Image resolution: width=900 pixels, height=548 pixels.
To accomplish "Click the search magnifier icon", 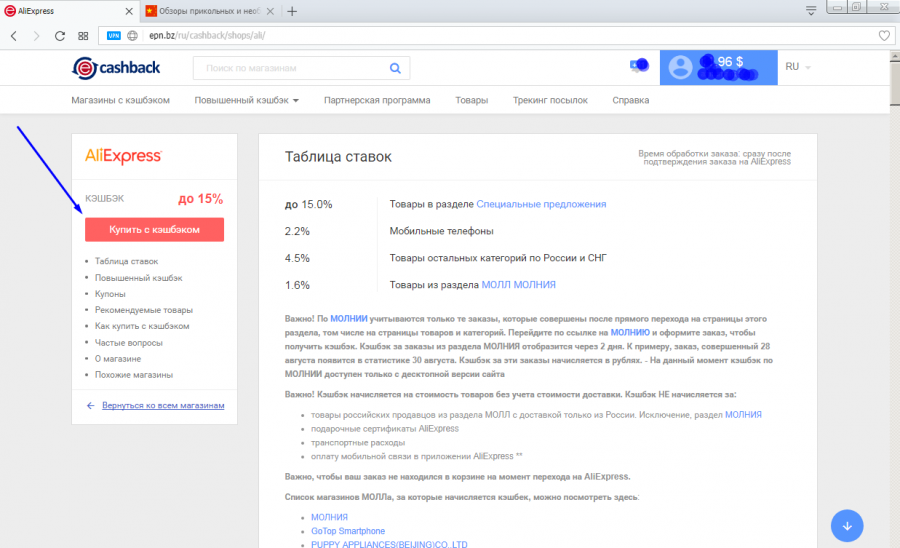I will point(395,68).
